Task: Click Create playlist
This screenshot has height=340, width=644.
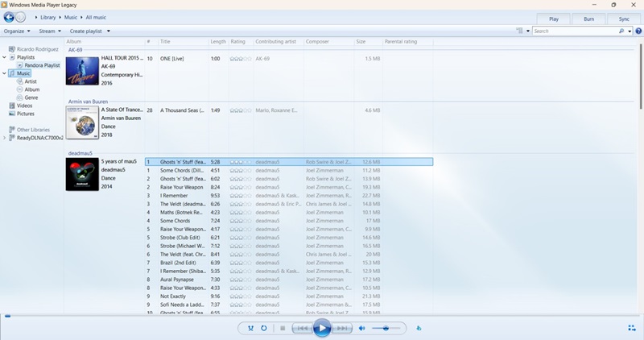Action: pyautogui.click(x=85, y=31)
